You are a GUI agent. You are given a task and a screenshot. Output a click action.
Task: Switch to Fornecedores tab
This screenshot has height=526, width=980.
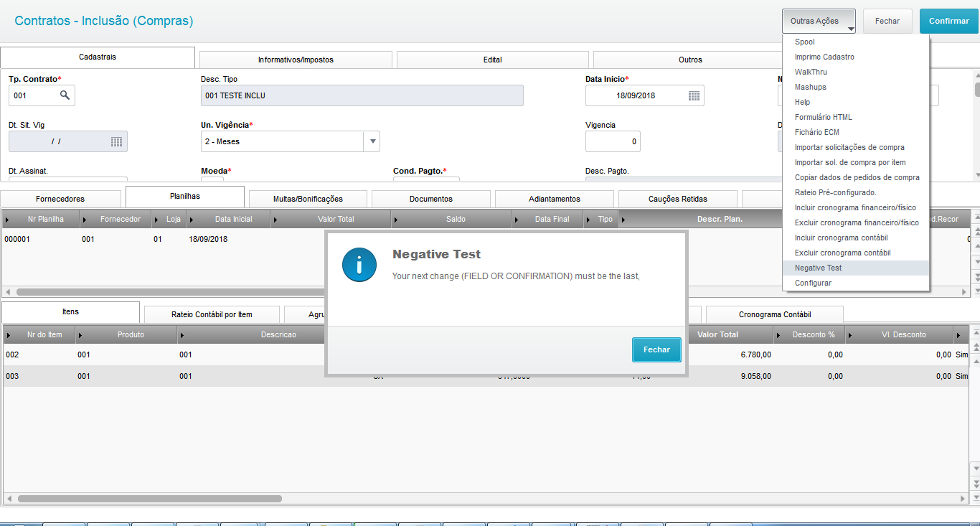[x=60, y=199]
